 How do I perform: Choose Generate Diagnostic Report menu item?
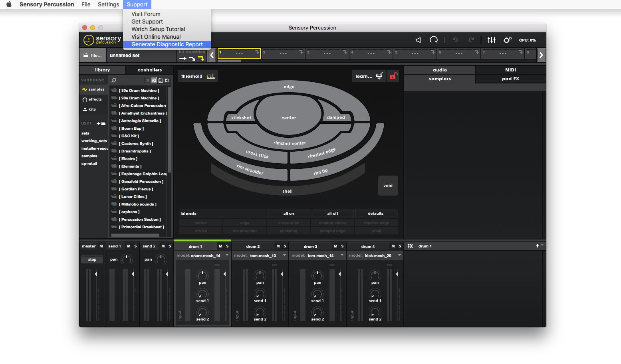167,44
